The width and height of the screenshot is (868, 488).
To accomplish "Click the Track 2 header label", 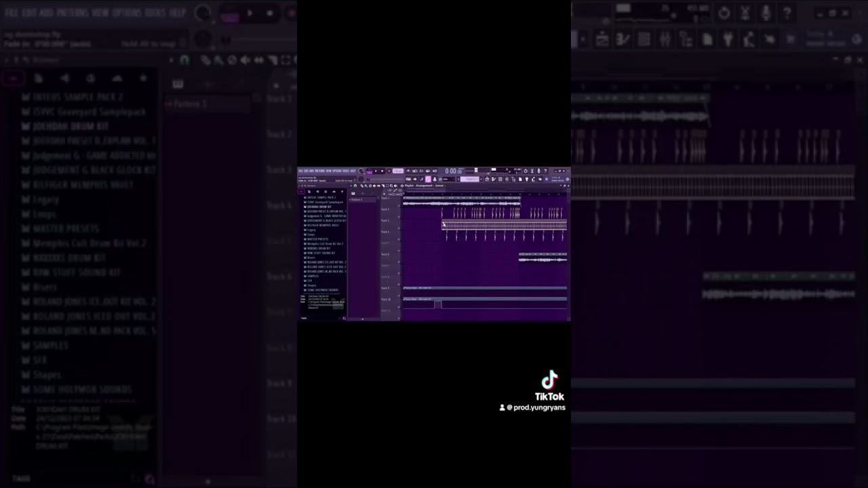I will pyautogui.click(x=385, y=209).
